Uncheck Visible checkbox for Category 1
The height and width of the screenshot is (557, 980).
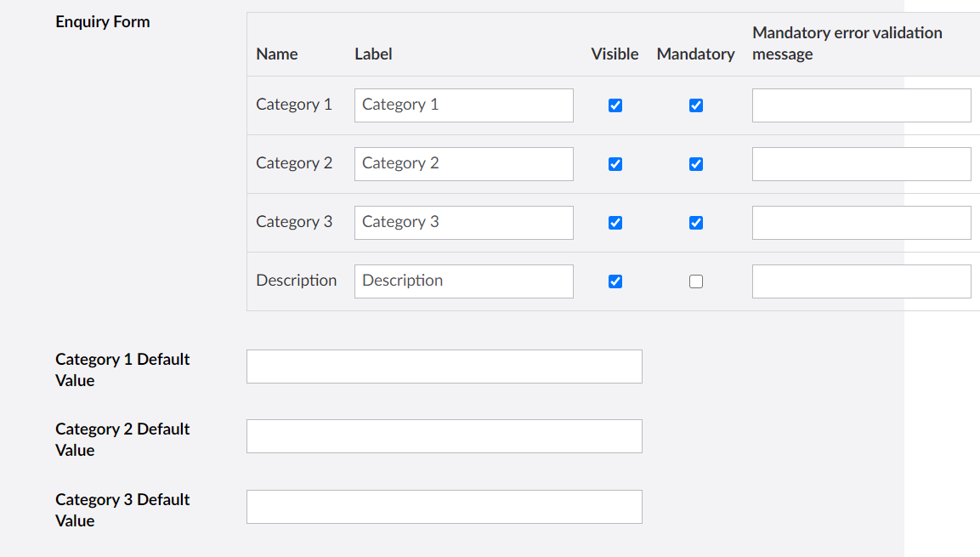tap(615, 105)
